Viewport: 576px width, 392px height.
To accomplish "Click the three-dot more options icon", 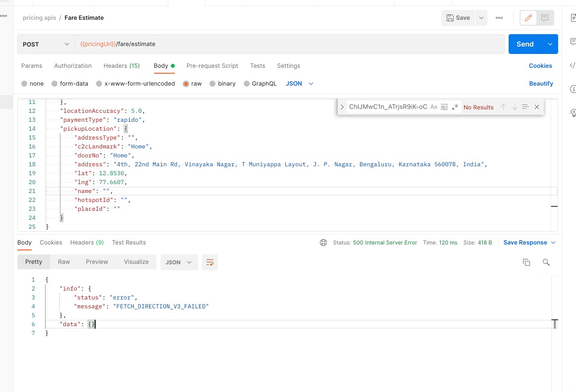I will point(499,18).
